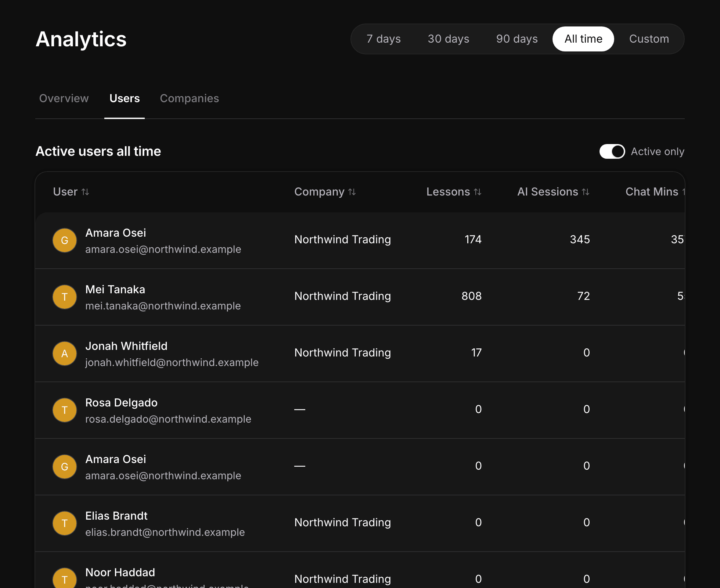Viewport: 720px width, 588px height.
Task: Select the All time range
Action: (583, 39)
